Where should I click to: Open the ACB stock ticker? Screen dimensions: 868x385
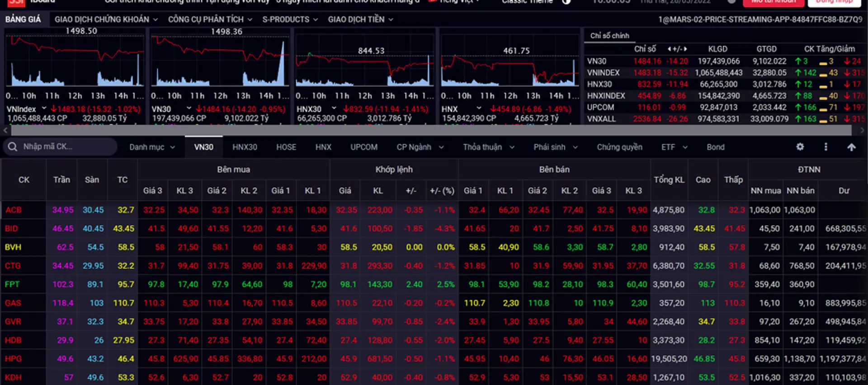tap(14, 210)
